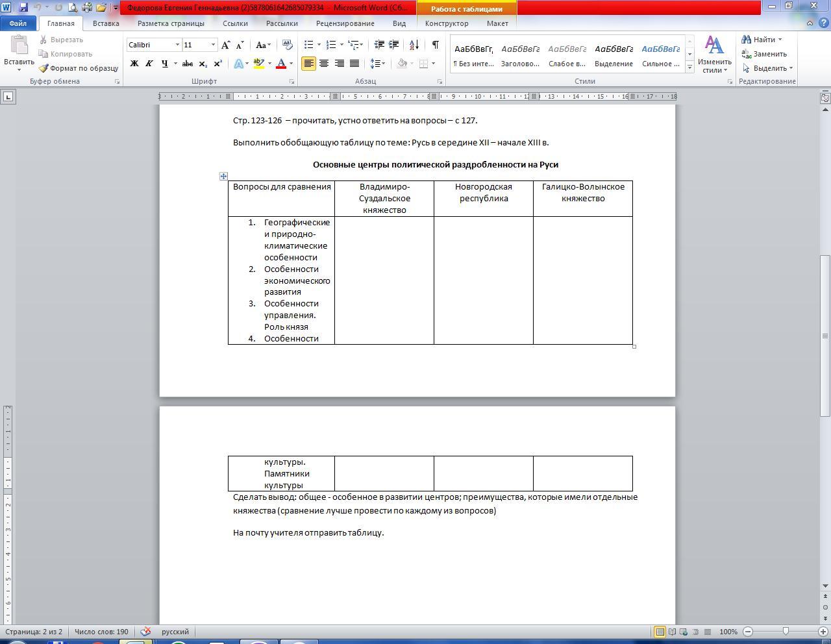Viewport: 831px width, 644px height.
Task: Save the document from Quick Access toolbar
Action: (x=23, y=8)
